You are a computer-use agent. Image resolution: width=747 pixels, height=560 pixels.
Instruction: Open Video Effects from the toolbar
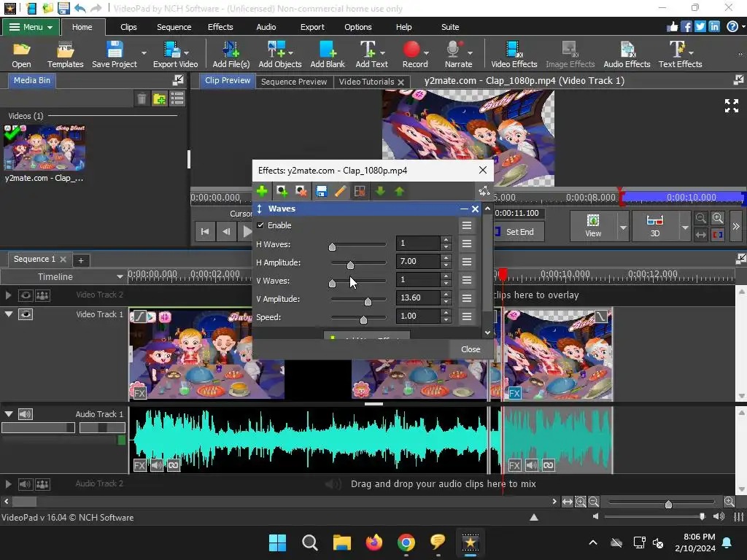pos(514,54)
